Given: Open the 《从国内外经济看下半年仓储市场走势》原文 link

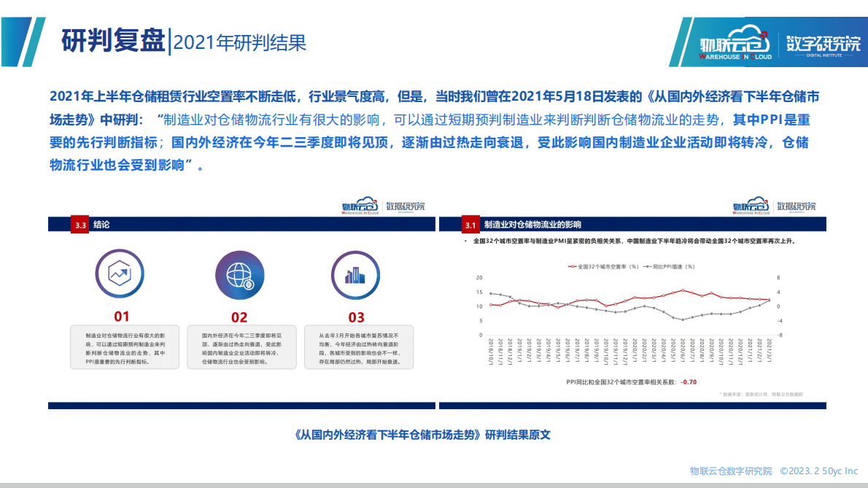Looking at the screenshot, I should (x=422, y=435).
